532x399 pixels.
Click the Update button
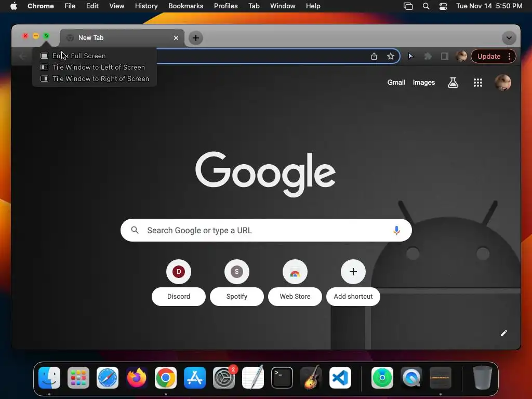coord(489,56)
